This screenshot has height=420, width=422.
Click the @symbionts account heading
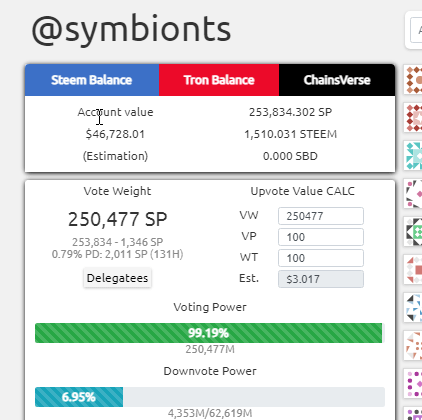click(x=131, y=30)
